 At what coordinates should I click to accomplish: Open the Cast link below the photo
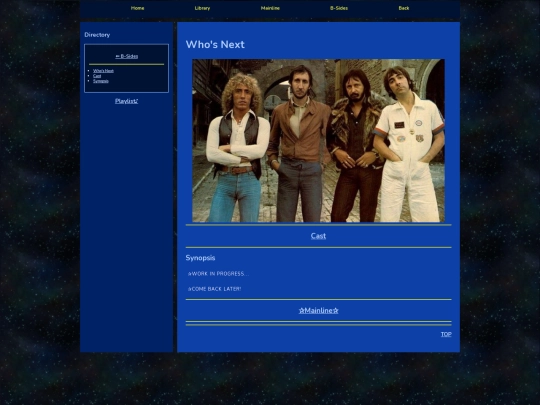point(318,236)
